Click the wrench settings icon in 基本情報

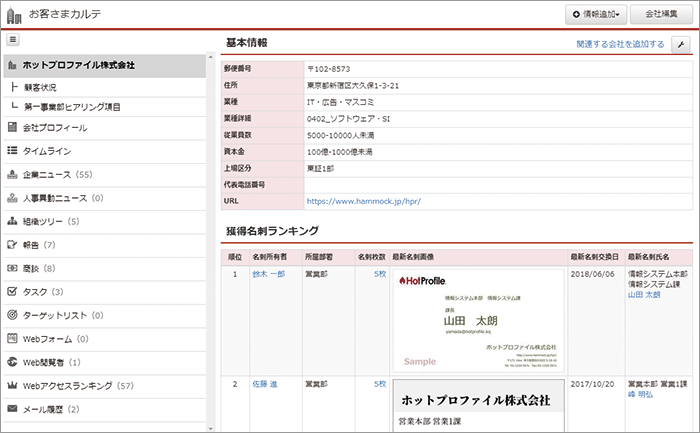(681, 44)
